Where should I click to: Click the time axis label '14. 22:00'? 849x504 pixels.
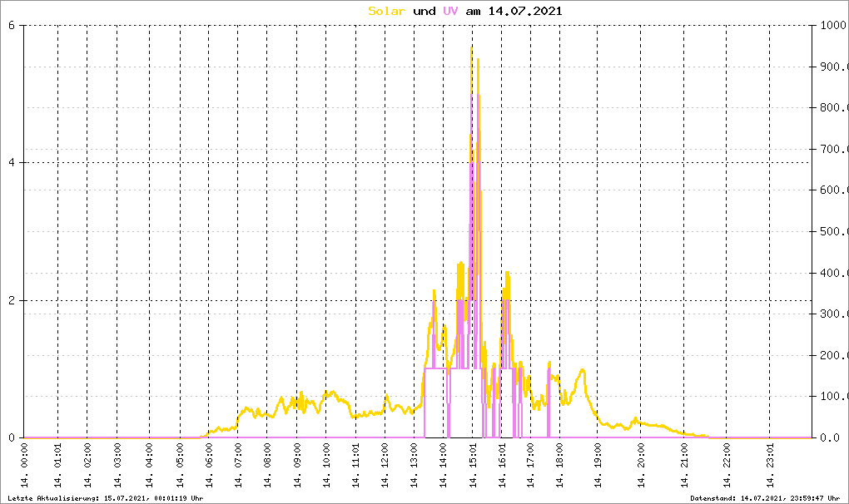pyautogui.click(x=727, y=466)
